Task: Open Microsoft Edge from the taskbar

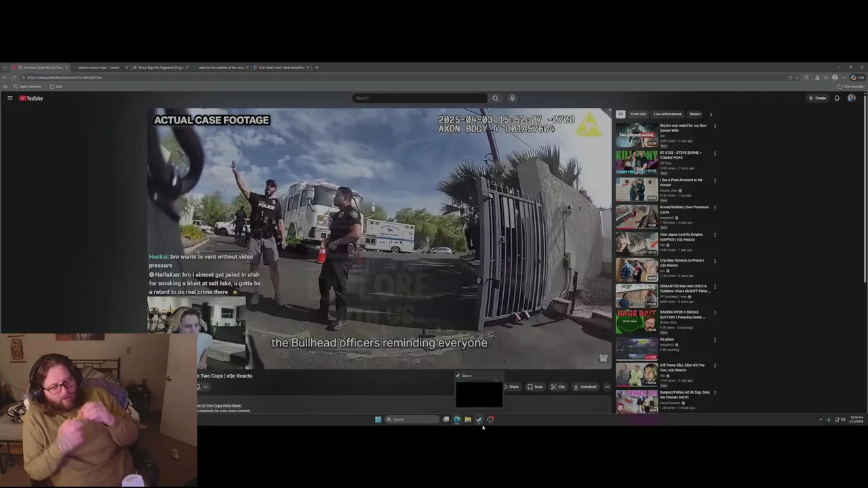Action: pos(457,420)
